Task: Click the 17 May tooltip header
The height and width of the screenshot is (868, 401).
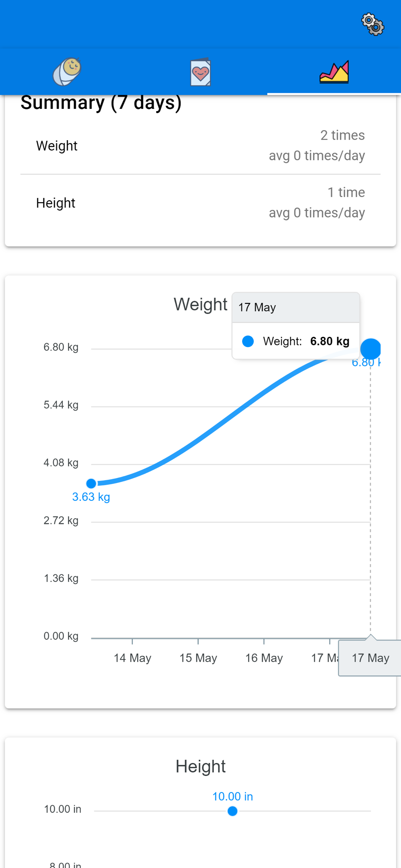Action: click(x=296, y=307)
